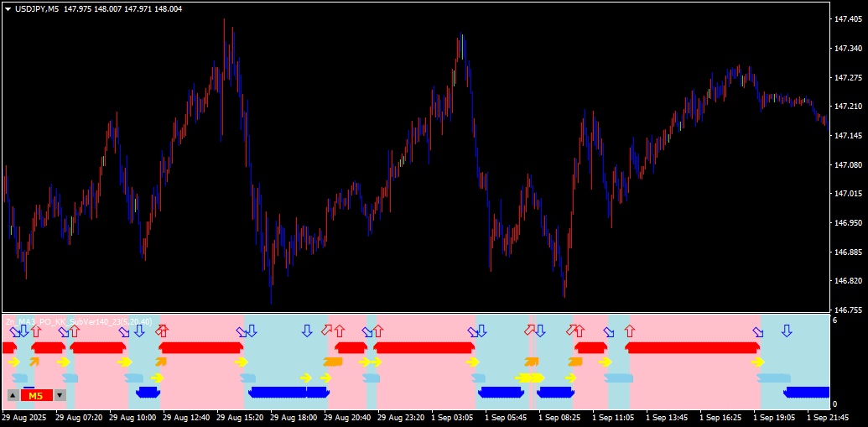Click the 29 Aug 20:40 time label

point(347,417)
